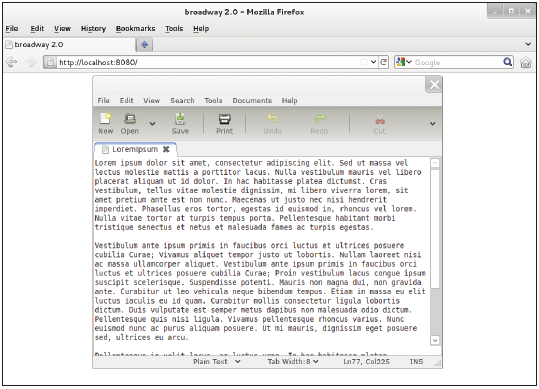Open the search engine selector dropdown
Image resolution: width=539 pixels, height=389 pixels.
(x=404, y=62)
